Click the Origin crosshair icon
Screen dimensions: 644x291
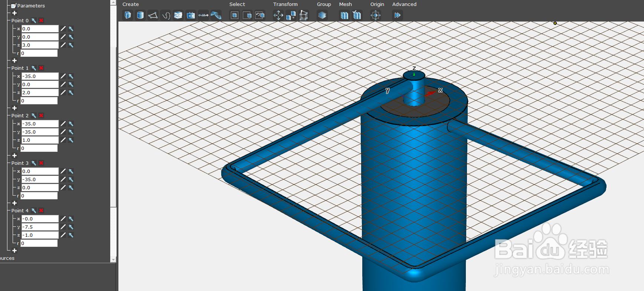376,15
